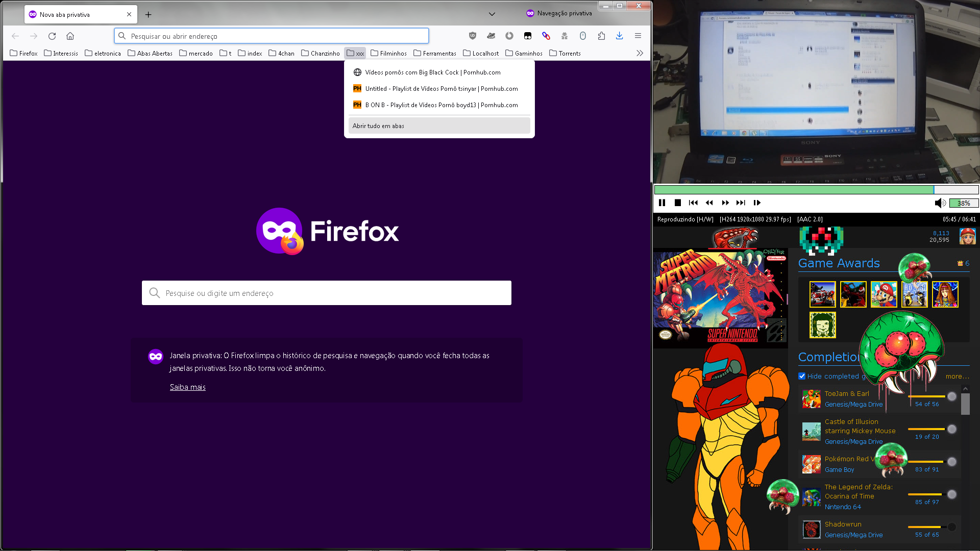The height and width of the screenshot is (551, 980).
Task: Open a new tab with plus button
Action: click(148, 14)
